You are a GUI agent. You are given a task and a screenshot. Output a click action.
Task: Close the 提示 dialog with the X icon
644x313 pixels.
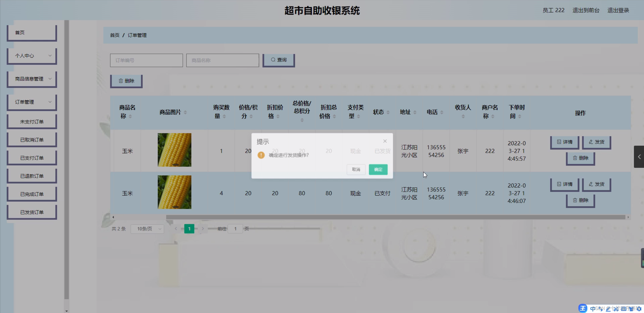pyautogui.click(x=385, y=141)
